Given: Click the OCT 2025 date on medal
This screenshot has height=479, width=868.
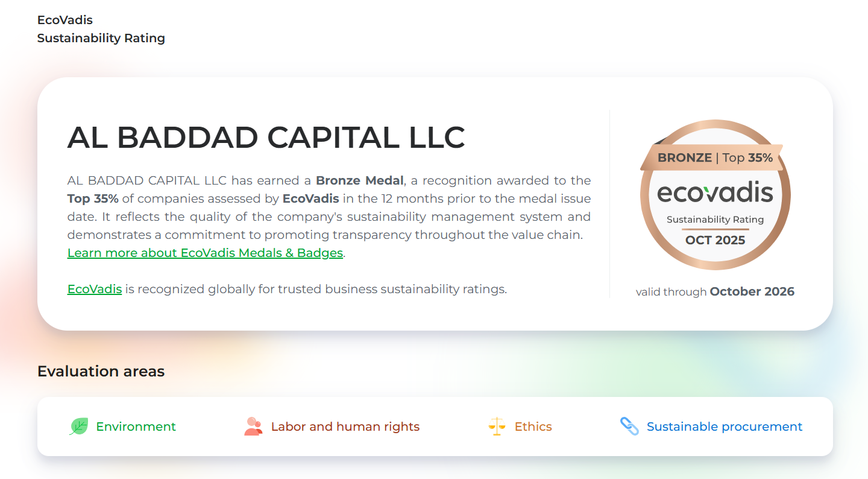Looking at the screenshot, I should (x=715, y=240).
